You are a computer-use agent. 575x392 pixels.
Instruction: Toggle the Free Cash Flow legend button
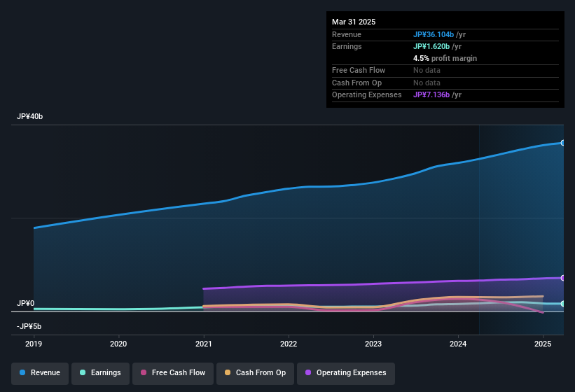point(173,373)
